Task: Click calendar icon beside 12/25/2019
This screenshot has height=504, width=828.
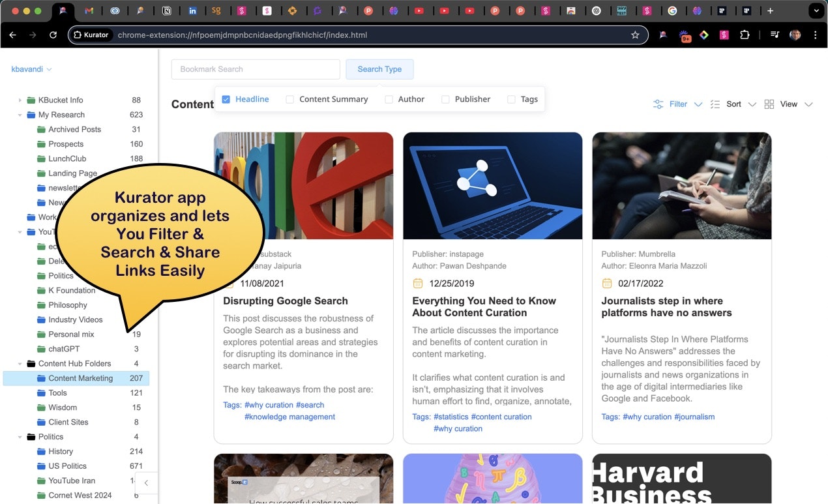Action: pos(418,284)
